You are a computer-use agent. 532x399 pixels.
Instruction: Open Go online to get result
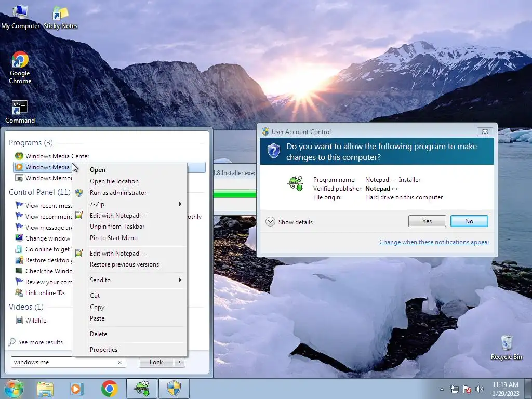tap(44, 249)
